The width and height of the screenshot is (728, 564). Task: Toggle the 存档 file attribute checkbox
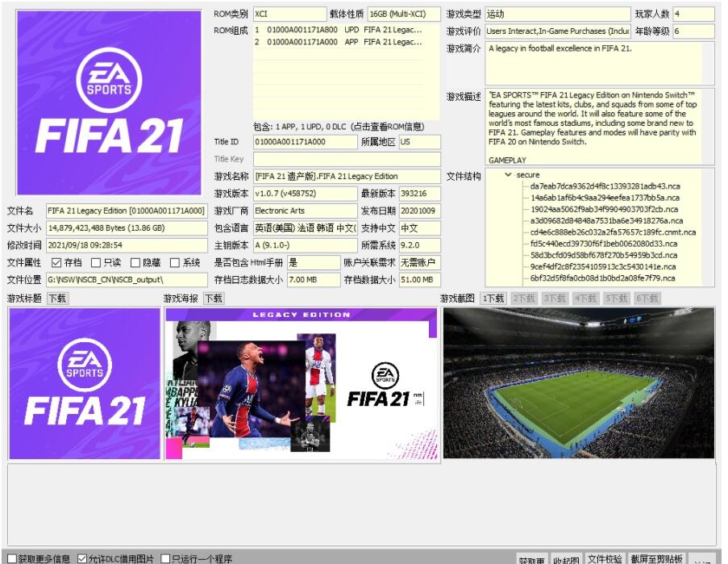tap(56, 263)
